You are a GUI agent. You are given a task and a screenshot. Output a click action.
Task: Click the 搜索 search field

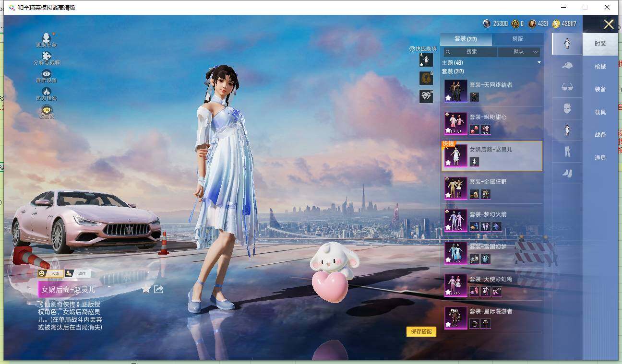click(x=469, y=52)
